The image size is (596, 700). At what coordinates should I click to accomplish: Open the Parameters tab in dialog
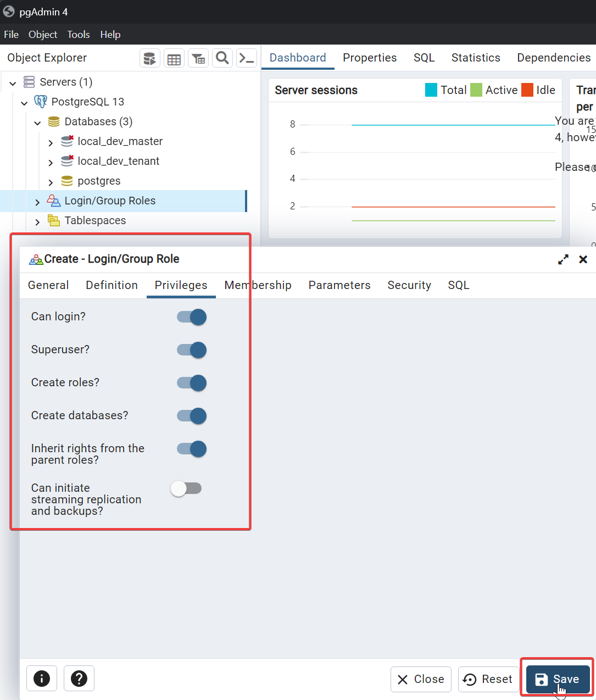pos(339,285)
